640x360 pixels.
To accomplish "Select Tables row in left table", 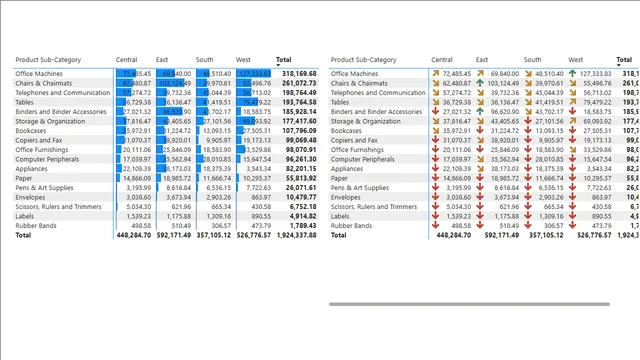I will (x=24, y=102).
